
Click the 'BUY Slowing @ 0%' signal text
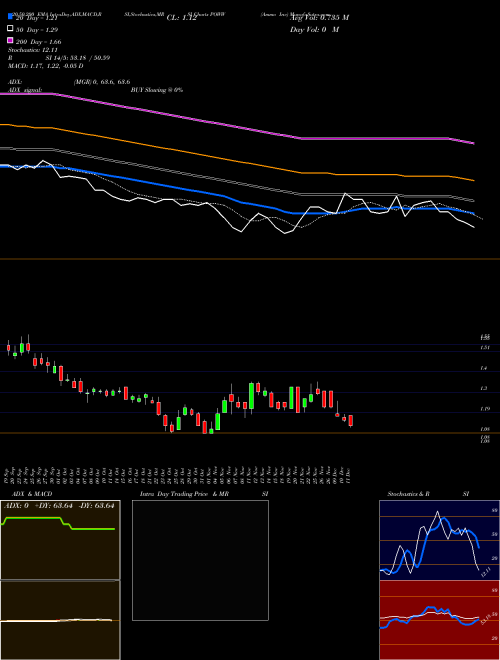point(157,90)
